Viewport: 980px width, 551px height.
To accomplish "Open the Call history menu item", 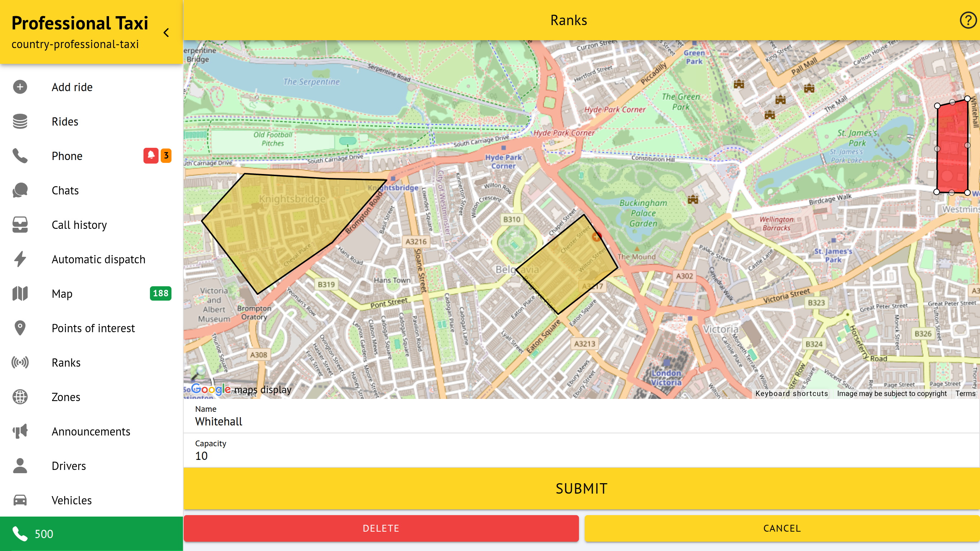I will coord(79,225).
